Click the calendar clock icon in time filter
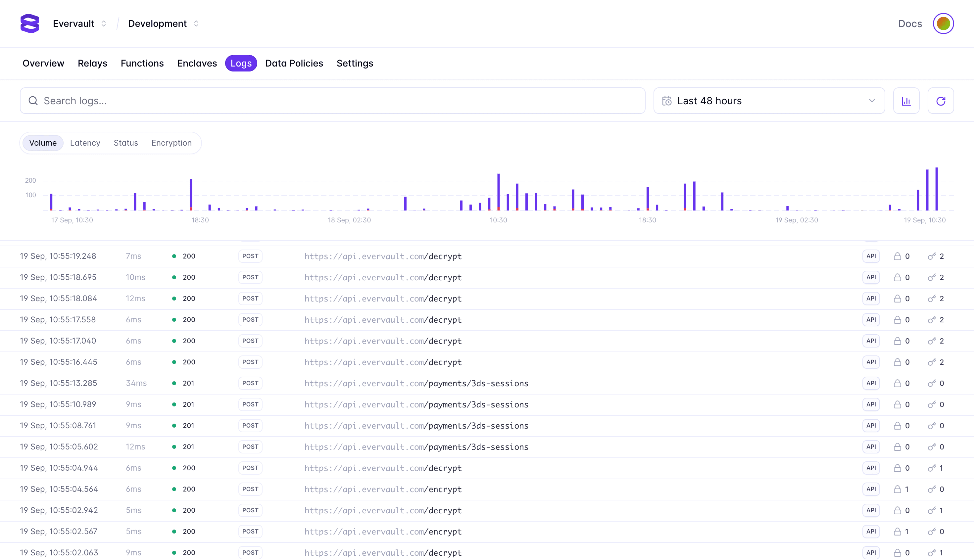The width and height of the screenshot is (974, 560). click(x=667, y=101)
